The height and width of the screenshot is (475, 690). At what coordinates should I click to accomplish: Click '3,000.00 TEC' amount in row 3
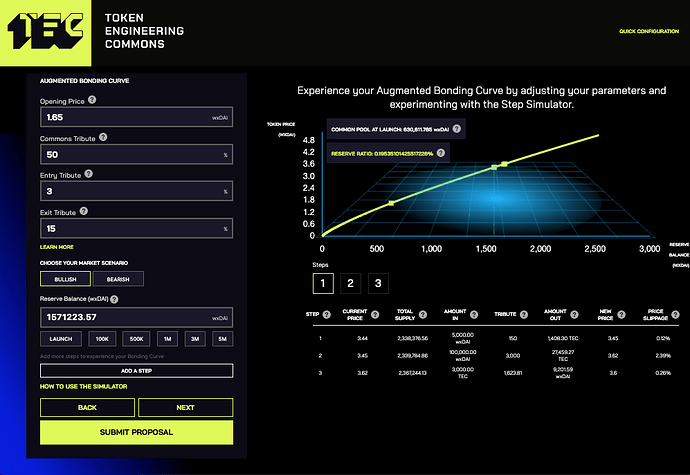click(463, 373)
